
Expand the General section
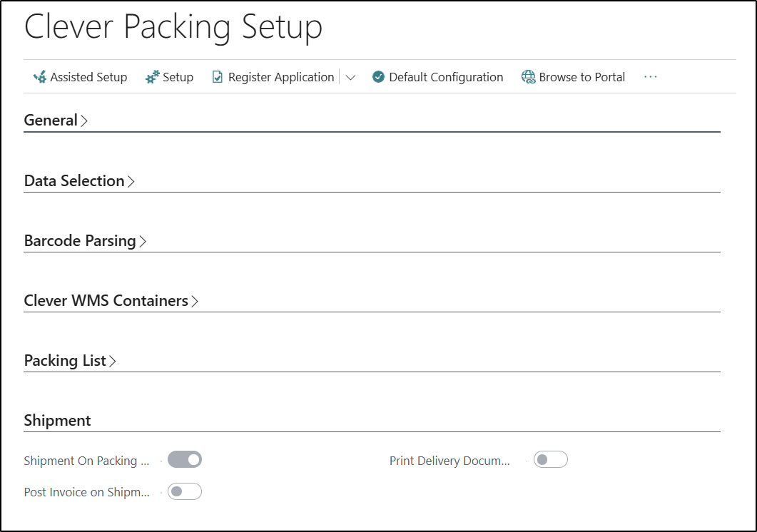pyautogui.click(x=56, y=121)
